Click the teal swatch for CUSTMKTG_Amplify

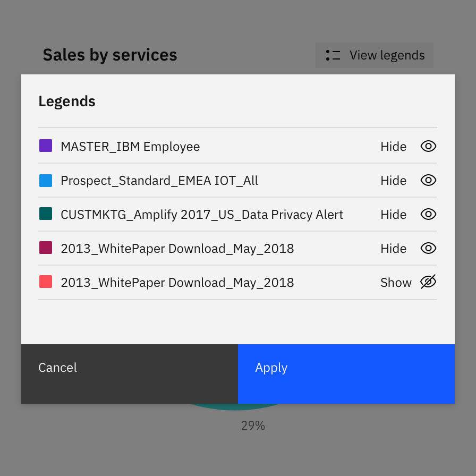coord(46,214)
